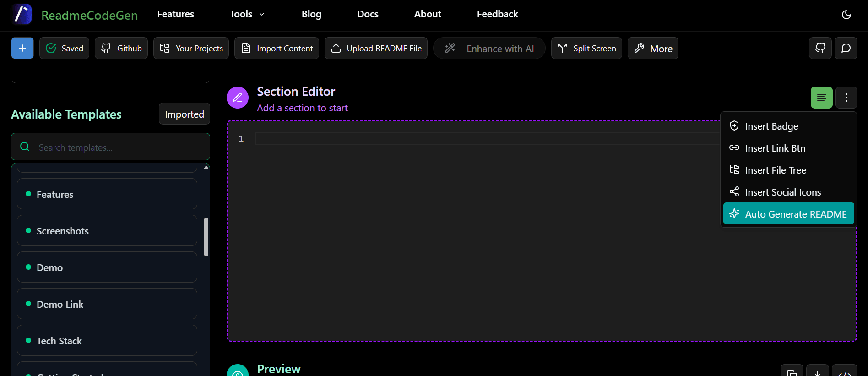868x376 pixels.
Task: Click the Github button's cat icon
Action: (106, 48)
